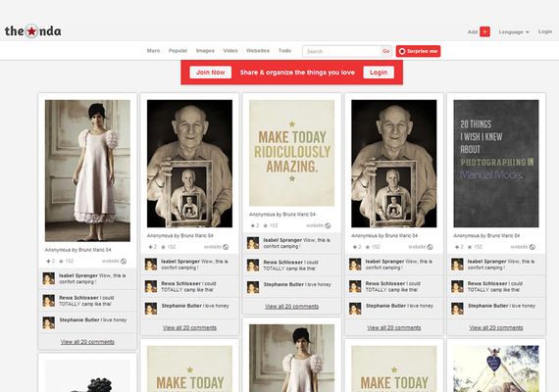The image size is (559, 392).
Task: Select the Maro nav item
Action: click(153, 51)
